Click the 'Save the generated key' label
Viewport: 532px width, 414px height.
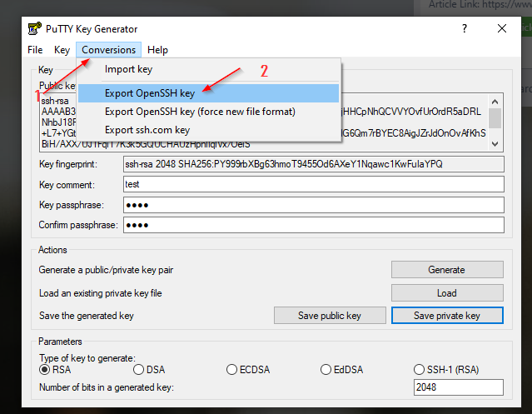click(87, 316)
